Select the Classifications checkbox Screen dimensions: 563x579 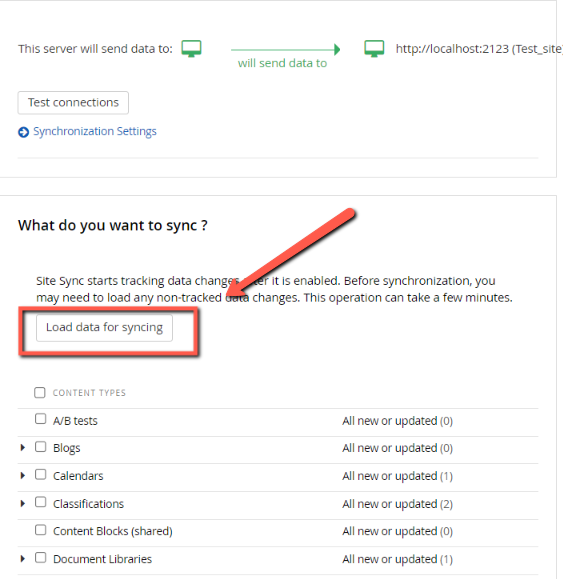(41, 502)
